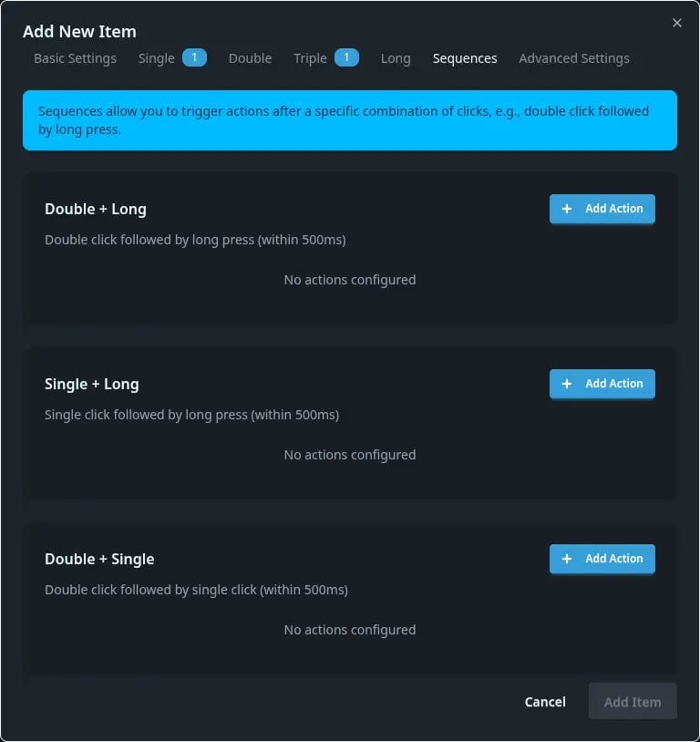Click the plus icon on Double + Single's Add Action
Image resolution: width=700 pixels, height=742 pixels.
566,559
